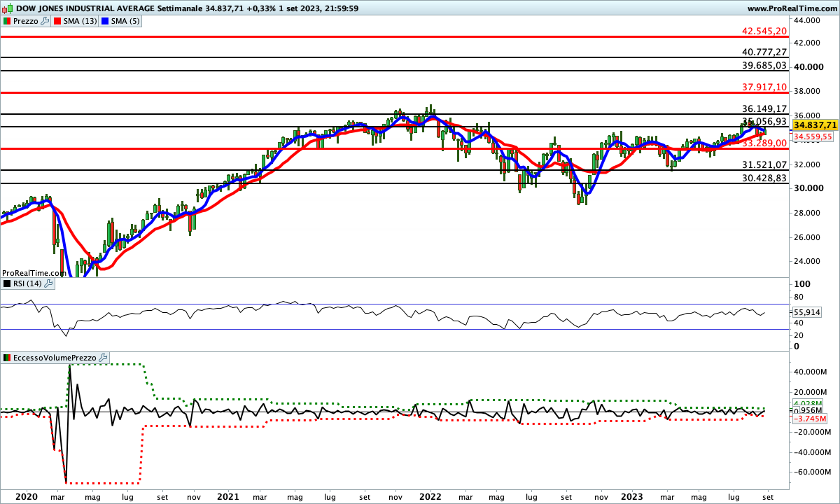
Task: Click the 37.917,10 red level label
Action: tap(765, 87)
